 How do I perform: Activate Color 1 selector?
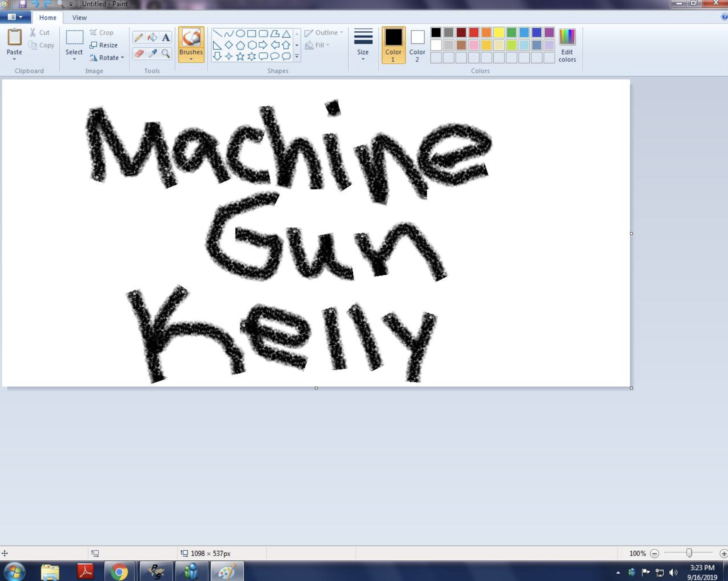click(x=393, y=45)
